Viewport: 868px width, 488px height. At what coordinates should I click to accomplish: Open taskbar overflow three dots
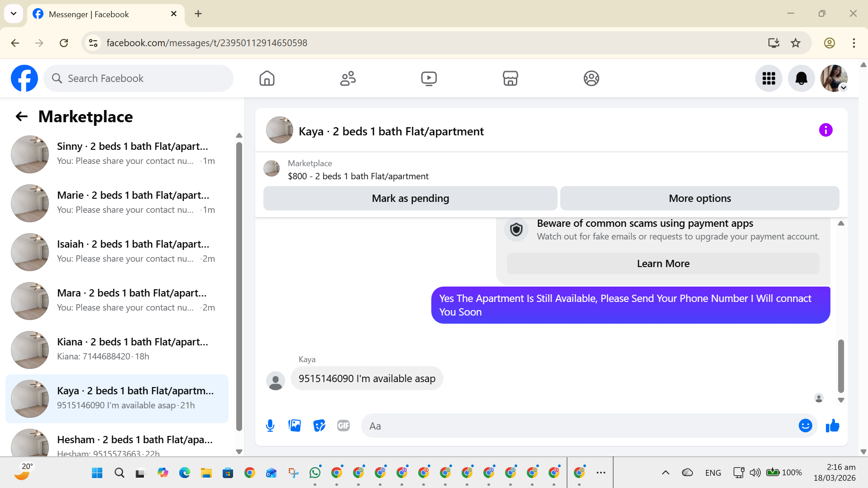coord(601,473)
